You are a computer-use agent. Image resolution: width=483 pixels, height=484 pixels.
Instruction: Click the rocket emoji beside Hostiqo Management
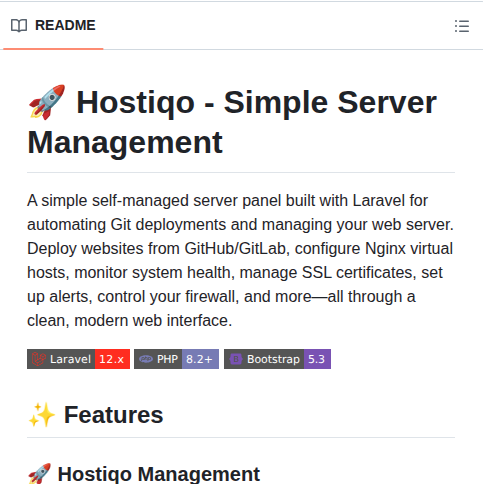coord(40,474)
